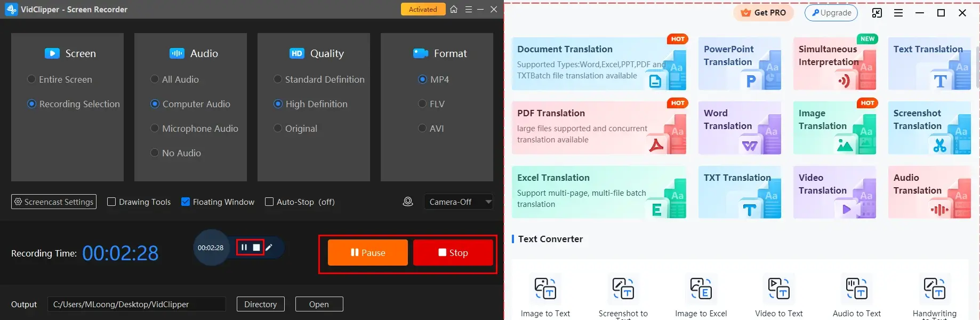980x320 pixels.
Task: Select High Definition quality
Action: [x=310, y=104]
